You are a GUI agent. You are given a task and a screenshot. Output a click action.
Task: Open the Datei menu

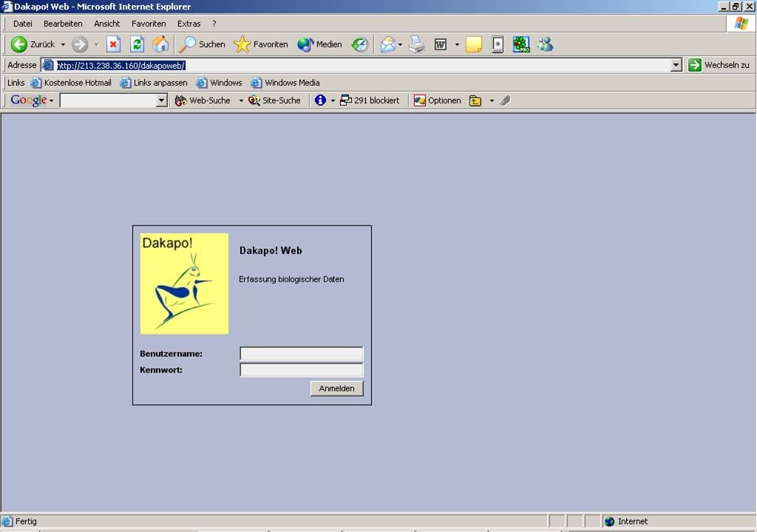click(23, 24)
